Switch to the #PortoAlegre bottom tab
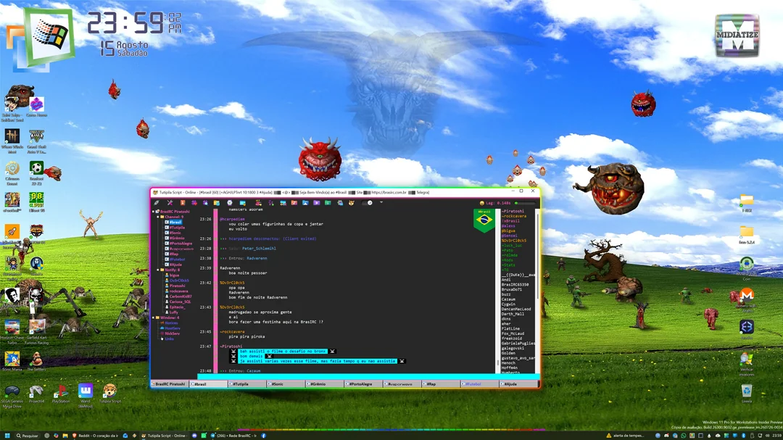Image resolution: width=783 pixels, height=440 pixels. 363,384
